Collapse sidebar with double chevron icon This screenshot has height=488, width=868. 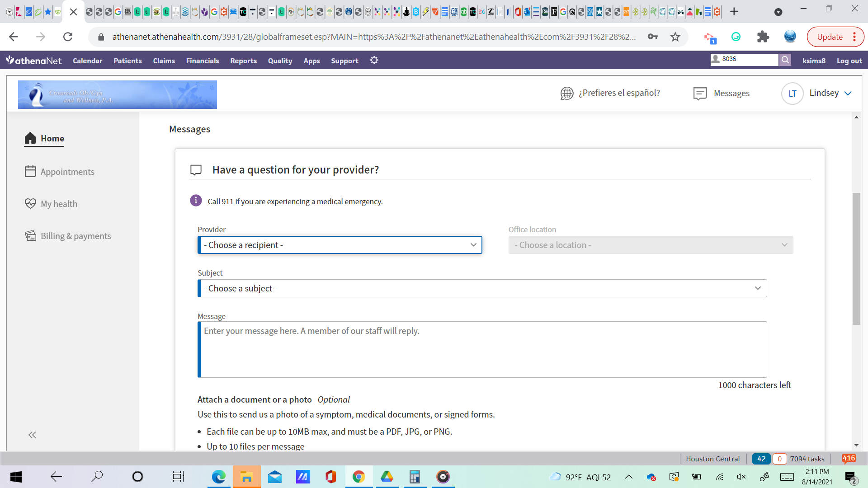coord(32,435)
